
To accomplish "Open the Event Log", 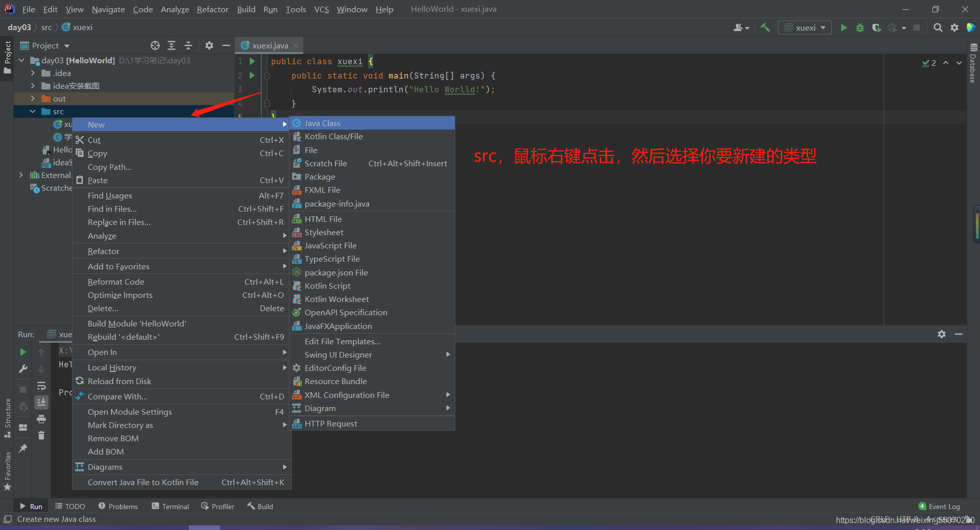I will point(939,506).
